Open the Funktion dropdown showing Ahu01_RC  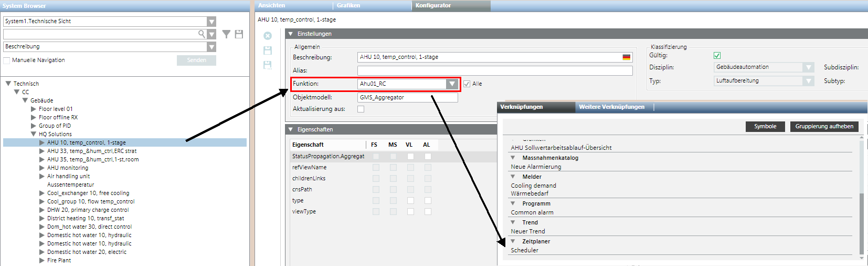click(452, 84)
